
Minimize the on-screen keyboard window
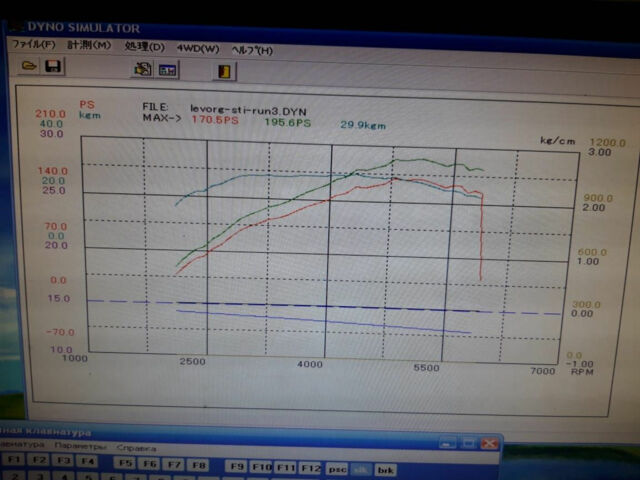pos(448,442)
